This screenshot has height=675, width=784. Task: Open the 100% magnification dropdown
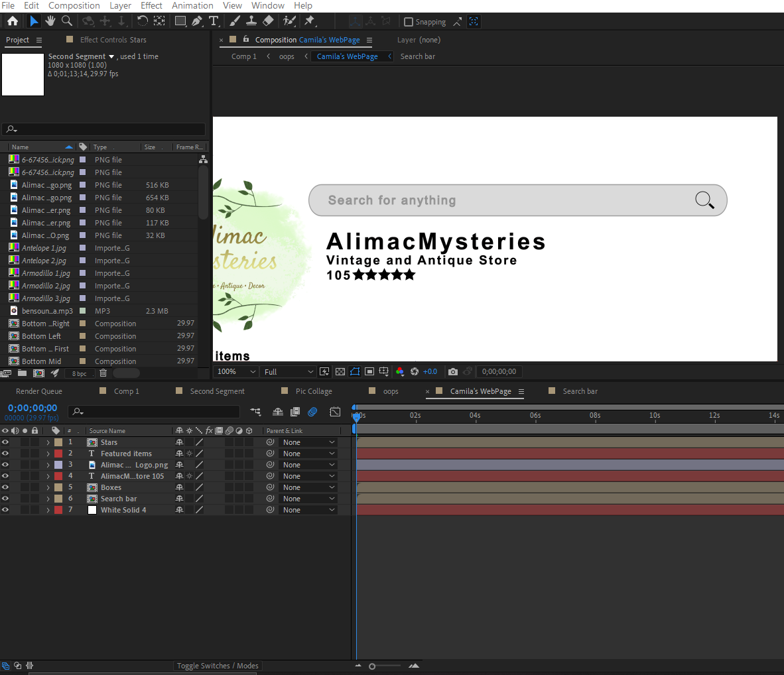tap(236, 372)
